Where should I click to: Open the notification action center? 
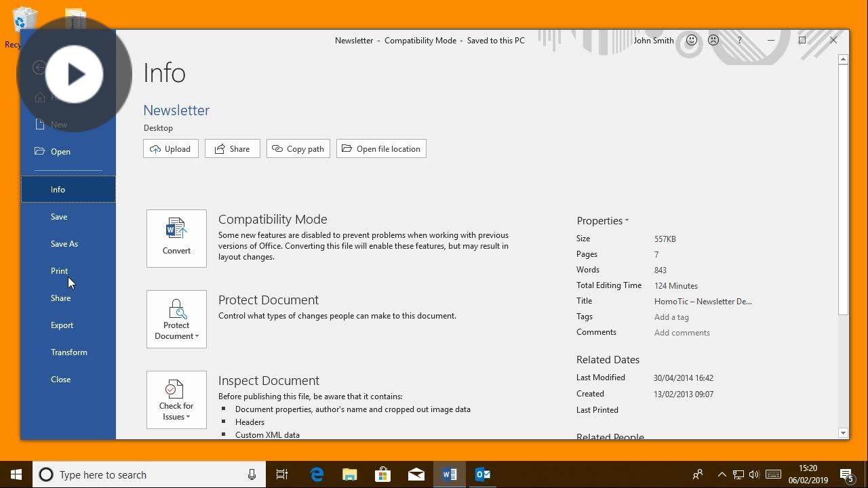(847, 475)
